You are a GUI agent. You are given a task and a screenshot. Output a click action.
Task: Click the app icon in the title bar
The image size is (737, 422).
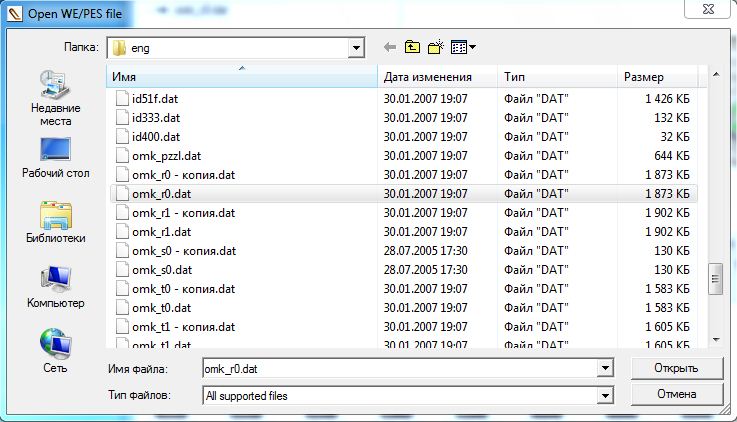(x=15, y=13)
